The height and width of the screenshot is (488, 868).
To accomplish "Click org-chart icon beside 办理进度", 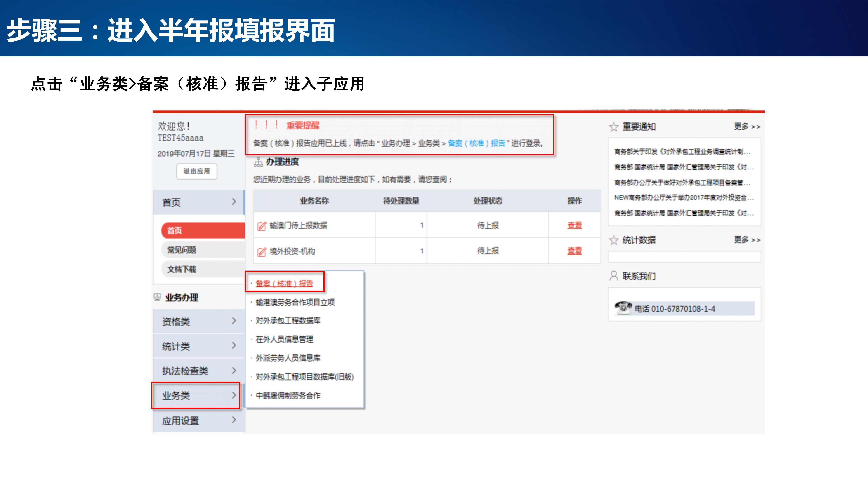I will click(258, 162).
